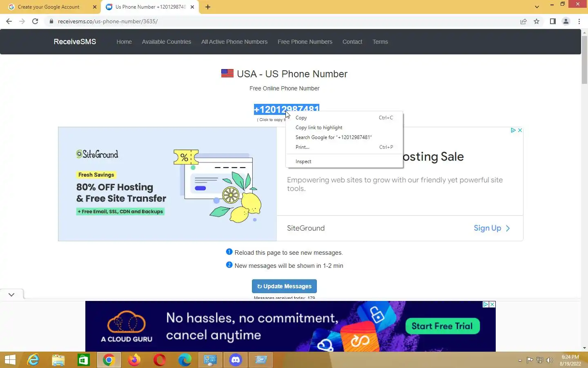Click the scrollbar down arrow
The width and height of the screenshot is (588, 368).
coord(584,348)
